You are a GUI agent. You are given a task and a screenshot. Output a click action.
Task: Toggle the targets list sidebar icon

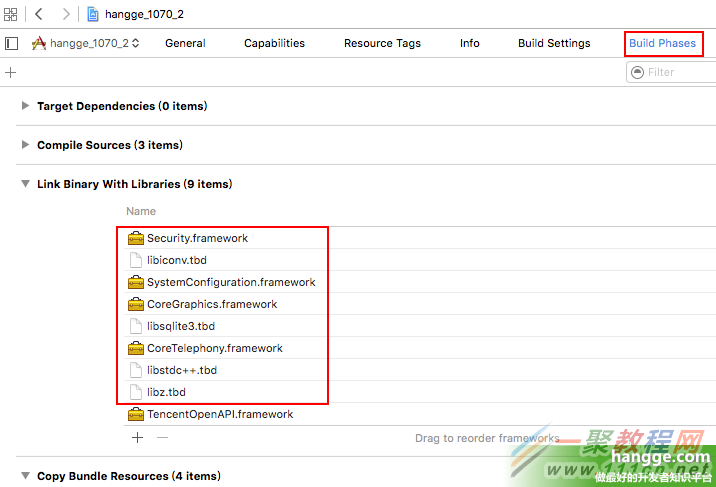(x=11, y=43)
